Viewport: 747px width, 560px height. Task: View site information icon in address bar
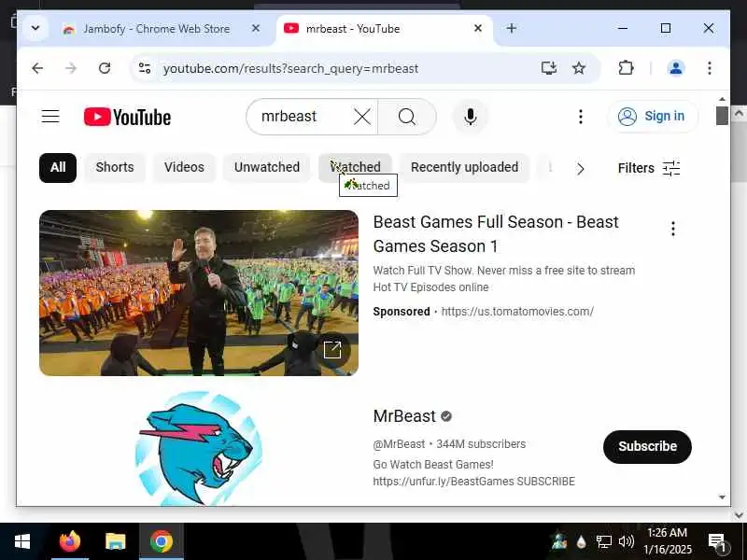(x=145, y=68)
